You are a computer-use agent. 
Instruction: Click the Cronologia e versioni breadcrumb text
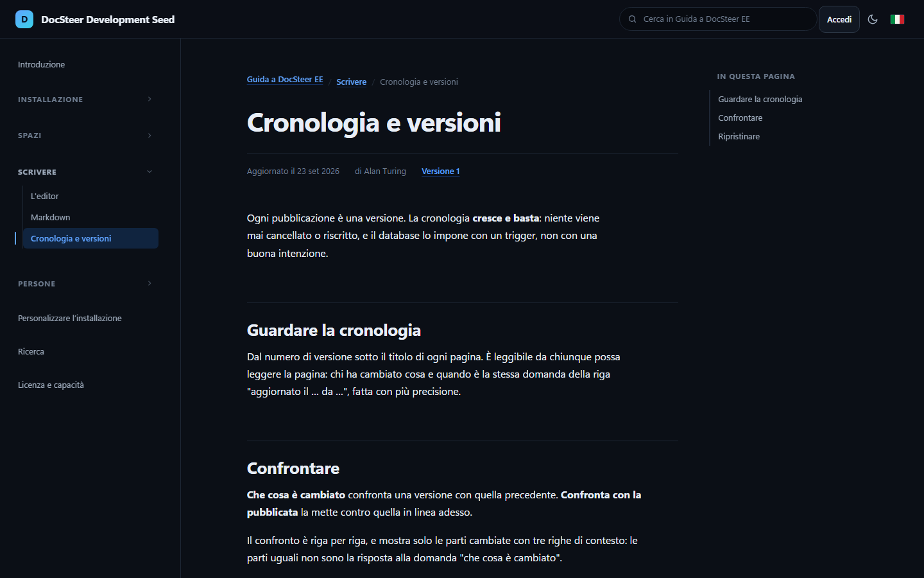pyautogui.click(x=419, y=82)
